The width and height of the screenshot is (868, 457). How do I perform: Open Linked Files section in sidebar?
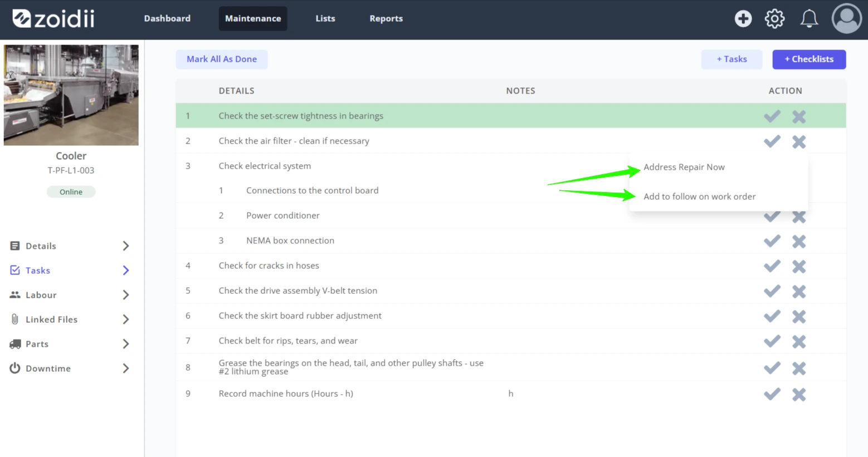tap(51, 320)
